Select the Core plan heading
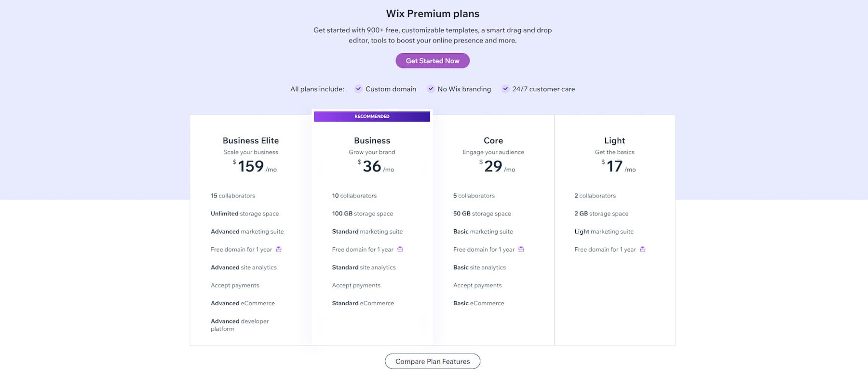The height and width of the screenshot is (380, 868). point(493,141)
